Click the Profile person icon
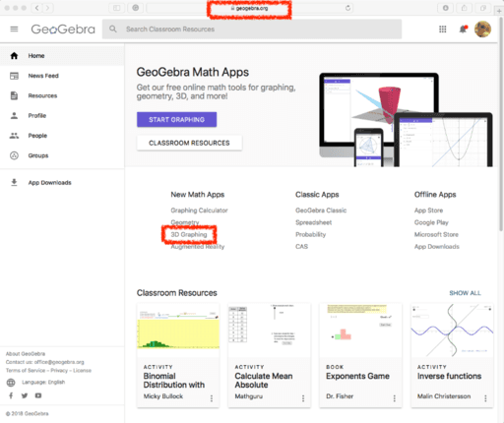Image resolution: width=504 pixels, height=423 pixels. (x=14, y=116)
